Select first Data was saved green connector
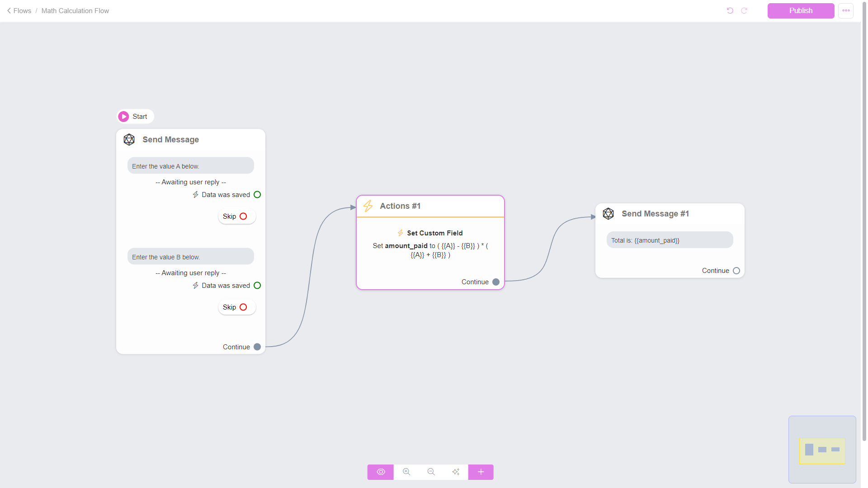 point(257,195)
